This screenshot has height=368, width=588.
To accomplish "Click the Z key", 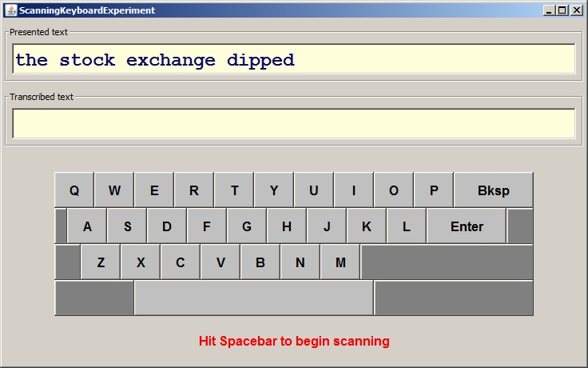I will point(101,262).
